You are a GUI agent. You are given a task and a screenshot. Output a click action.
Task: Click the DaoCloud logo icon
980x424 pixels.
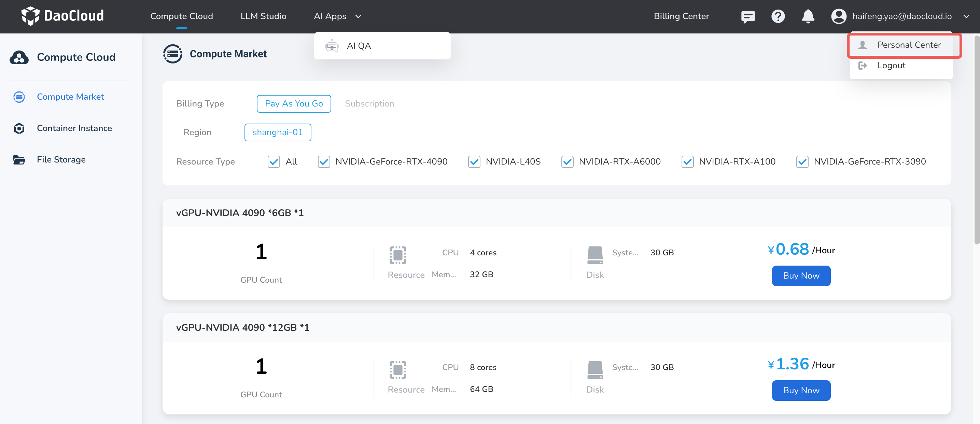pos(30,16)
